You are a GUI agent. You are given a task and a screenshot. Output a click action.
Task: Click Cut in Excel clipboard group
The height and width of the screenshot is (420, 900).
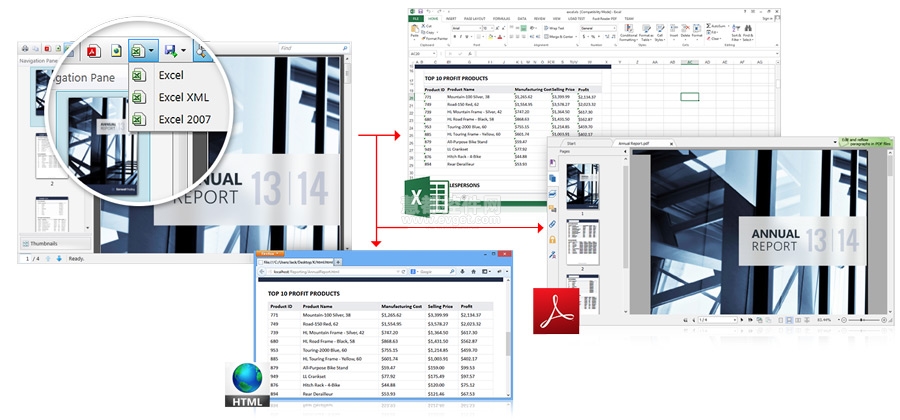pos(427,26)
